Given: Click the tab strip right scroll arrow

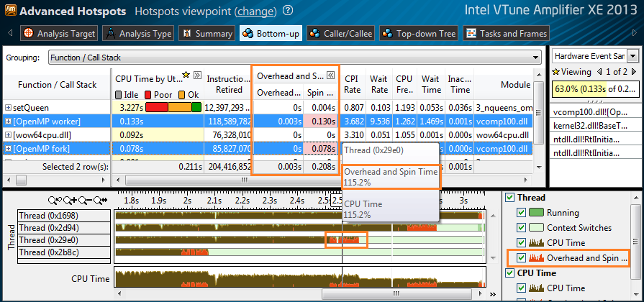Looking at the screenshot, I should pyautogui.click(x=635, y=33).
